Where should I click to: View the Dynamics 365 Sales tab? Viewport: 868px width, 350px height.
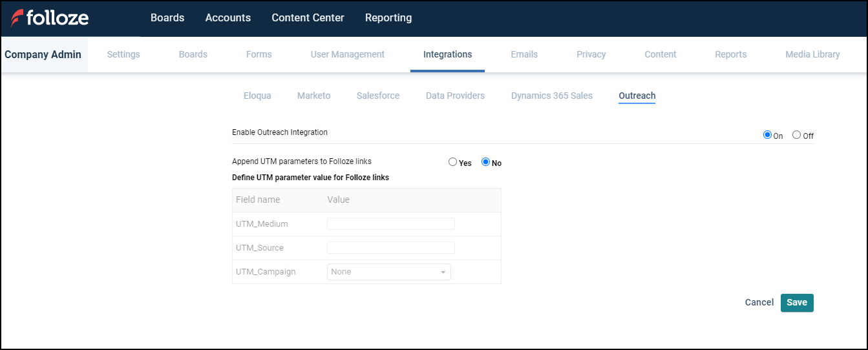(x=551, y=96)
